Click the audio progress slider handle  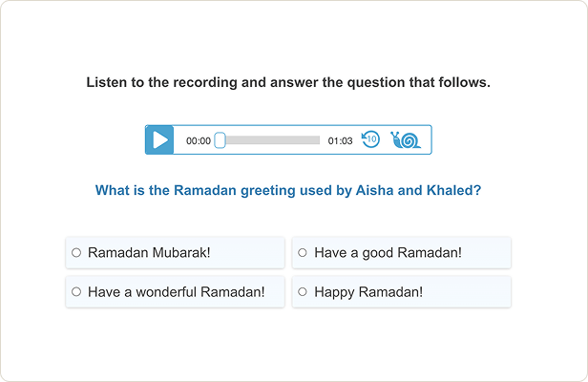(x=220, y=140)
